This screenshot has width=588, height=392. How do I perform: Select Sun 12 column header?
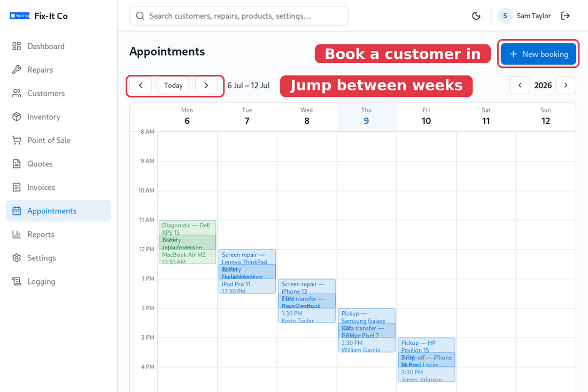[x=546, y=117]
